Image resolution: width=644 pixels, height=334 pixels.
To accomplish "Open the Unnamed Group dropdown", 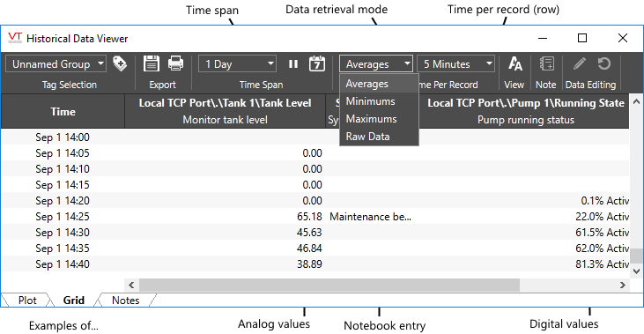I will point(56,64).
